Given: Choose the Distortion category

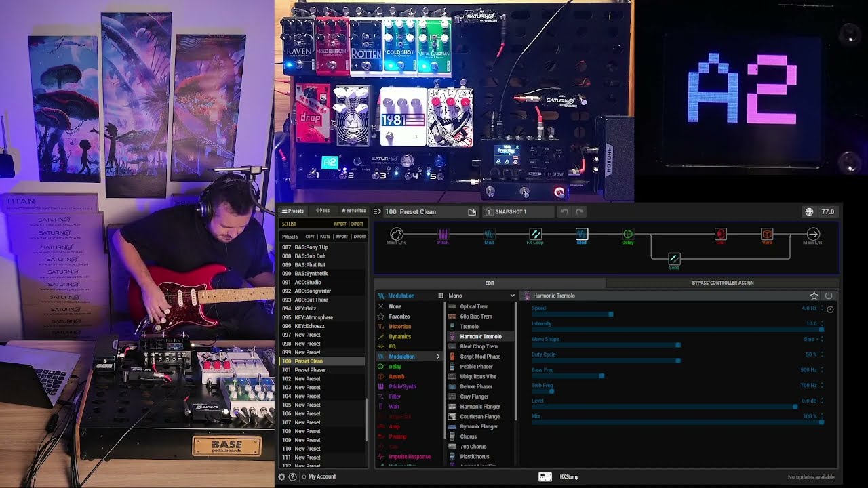Looking at the screenshot, I should pyautogui.click(x=409, y=327).
